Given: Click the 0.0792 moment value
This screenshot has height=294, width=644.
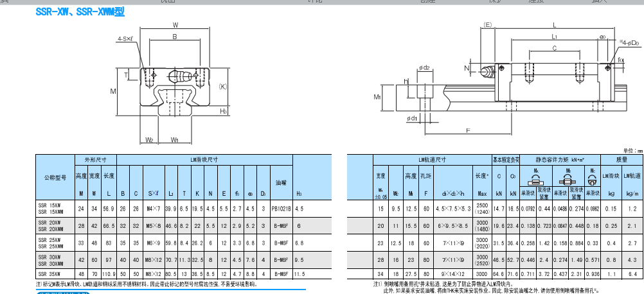Looking at the screenshot, I should point(528,209).
